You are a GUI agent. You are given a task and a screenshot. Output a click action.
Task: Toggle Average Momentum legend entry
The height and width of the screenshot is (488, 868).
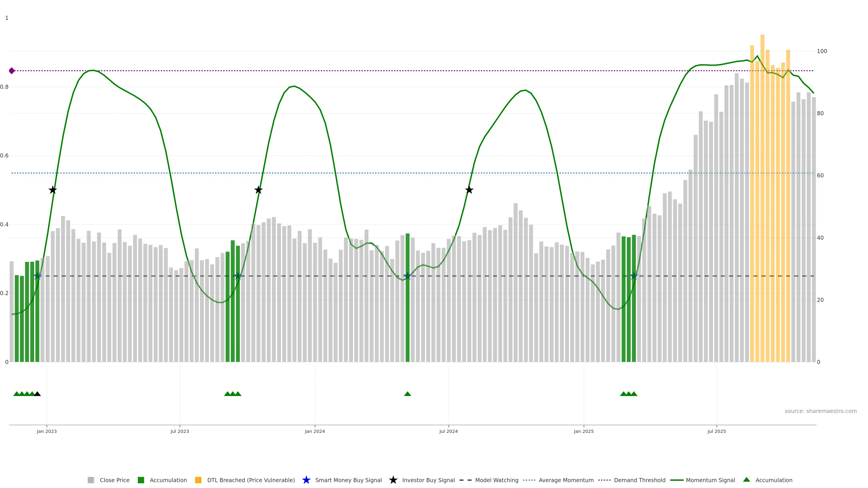(x=566, y=480)
